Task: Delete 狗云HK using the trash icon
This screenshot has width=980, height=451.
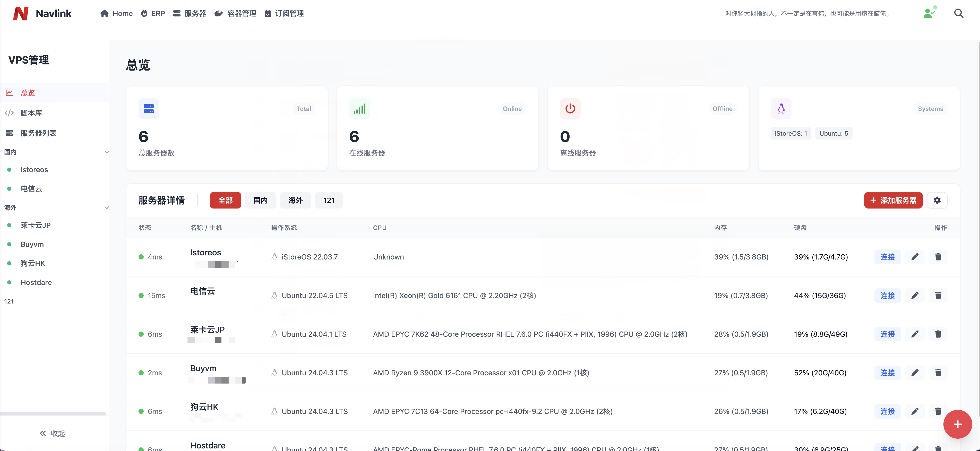Action: 938,411
